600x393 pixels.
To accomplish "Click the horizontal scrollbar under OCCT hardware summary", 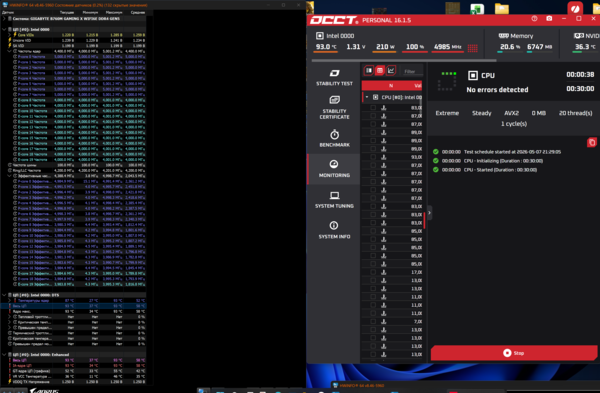I will 404,60.
